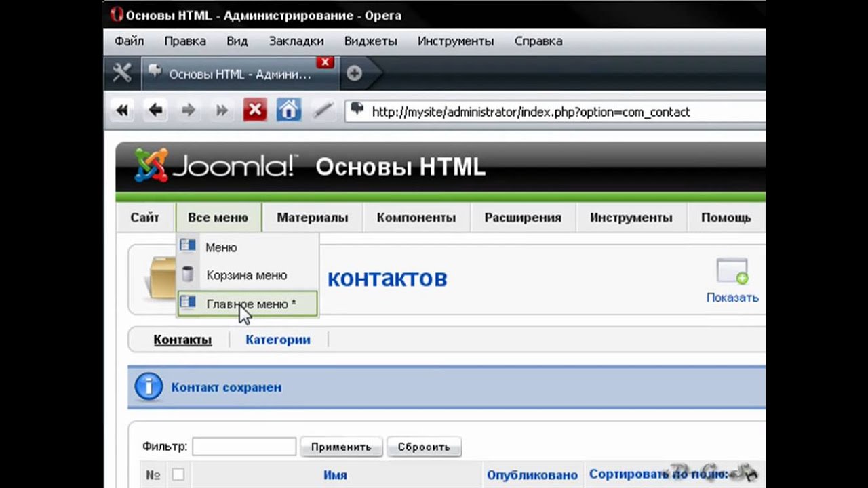Expand the Помощь Joomla menu

726,218
